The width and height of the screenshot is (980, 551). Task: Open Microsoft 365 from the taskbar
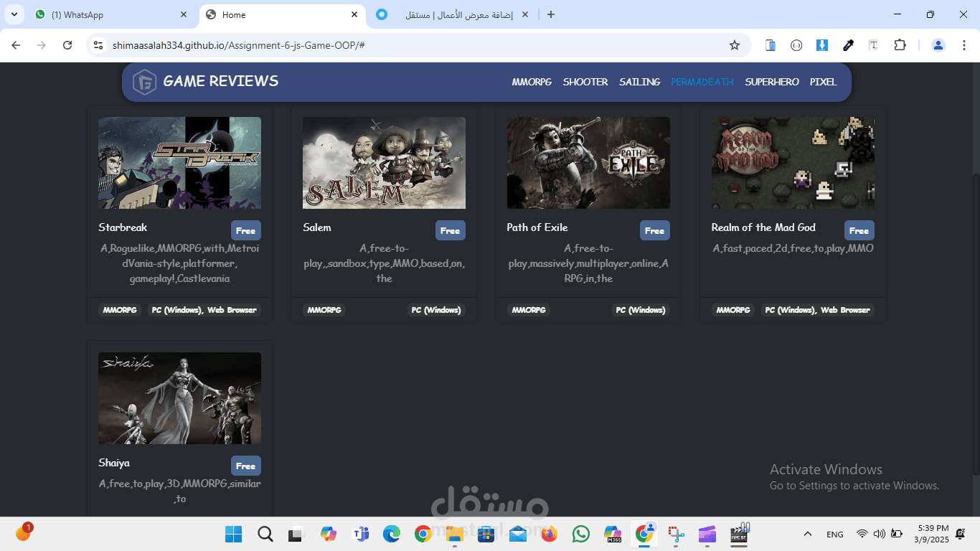click(613, 534)
